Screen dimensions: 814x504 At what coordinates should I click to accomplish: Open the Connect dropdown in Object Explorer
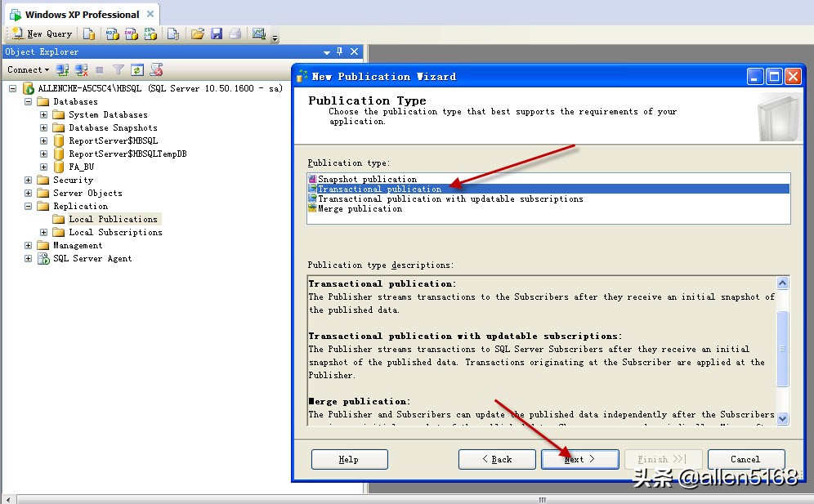[27, 70]
